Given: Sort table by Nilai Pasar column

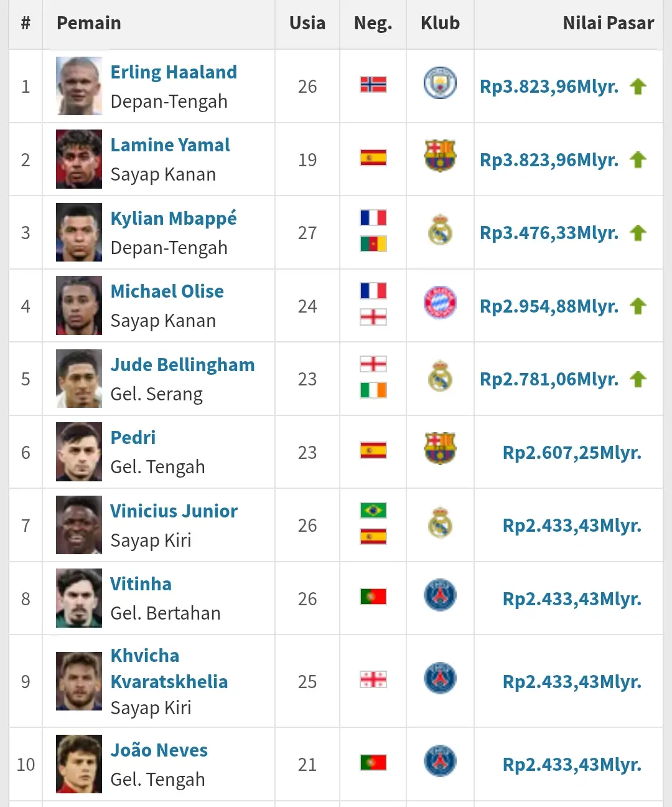Looking at the screenshot, I should click(x=608, y=23).
